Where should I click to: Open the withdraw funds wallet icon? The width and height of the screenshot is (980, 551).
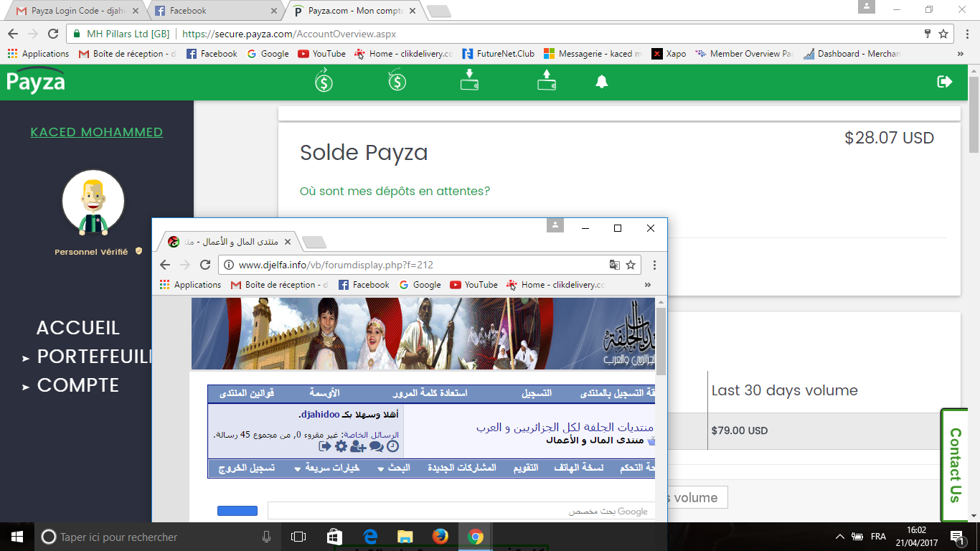tap(547, 80)
